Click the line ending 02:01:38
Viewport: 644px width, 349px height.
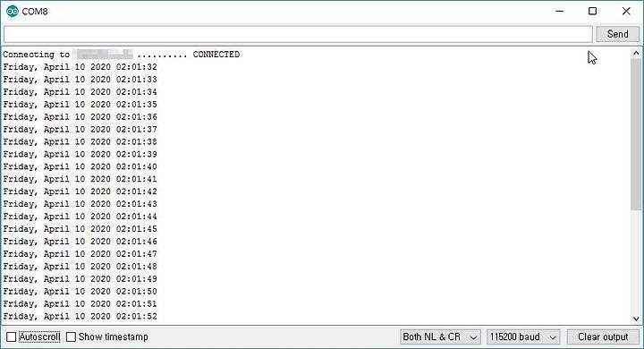pyautogui.click(x=80, y=141)
